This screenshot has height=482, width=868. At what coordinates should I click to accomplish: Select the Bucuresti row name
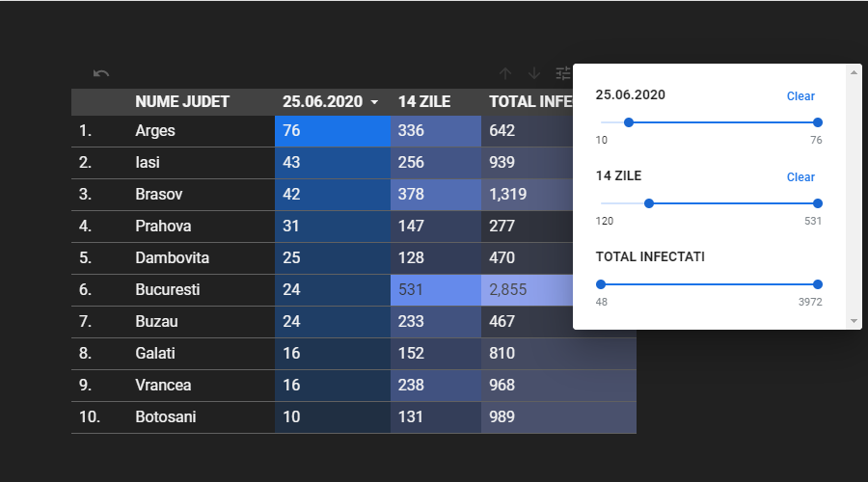tap(168, 289)
